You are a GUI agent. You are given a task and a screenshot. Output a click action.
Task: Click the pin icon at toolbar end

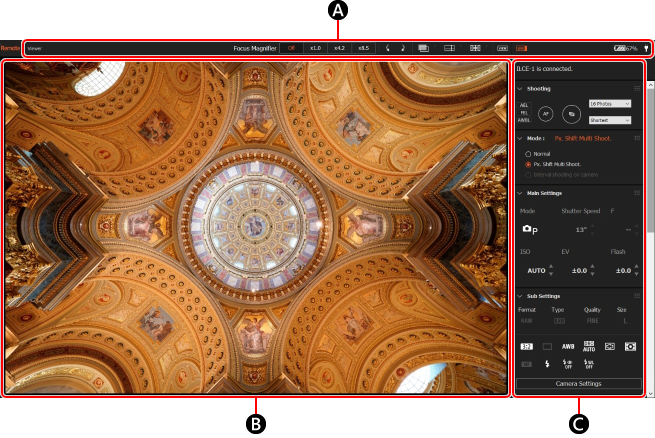tap(646, 48)
